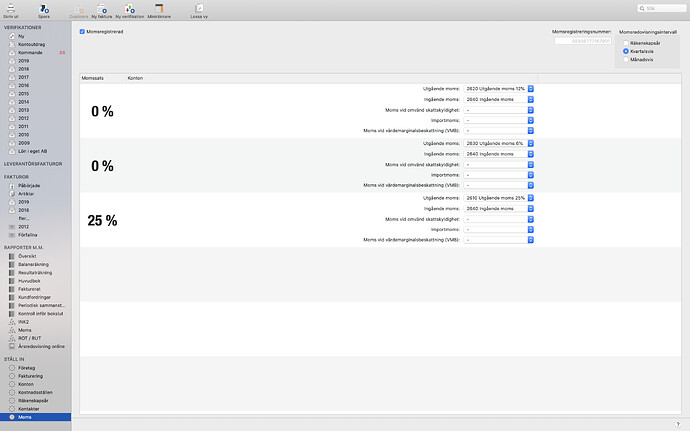690x431 pixels.
Task: Click the Spara save icon
Action: (x=44, y=9)
